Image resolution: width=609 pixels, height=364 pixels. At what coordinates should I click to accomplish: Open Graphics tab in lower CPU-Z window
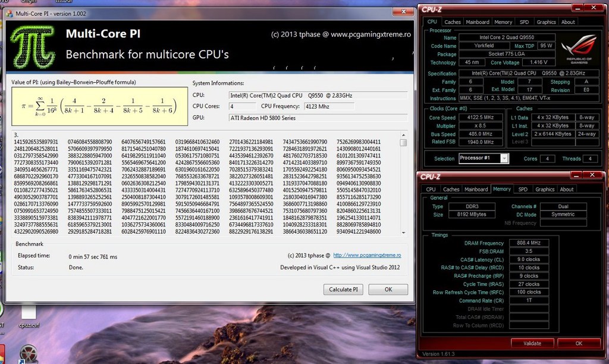tap(544, 190)
